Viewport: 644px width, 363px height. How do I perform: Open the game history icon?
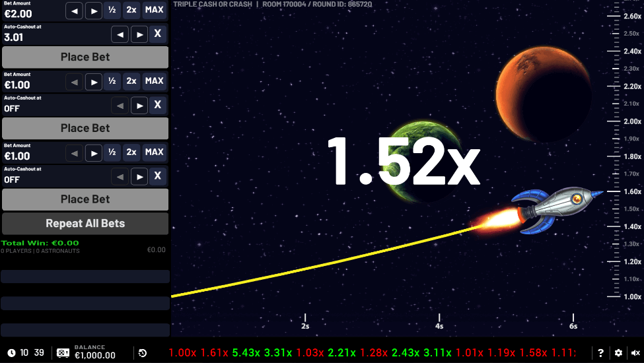[x=143, y=352]
